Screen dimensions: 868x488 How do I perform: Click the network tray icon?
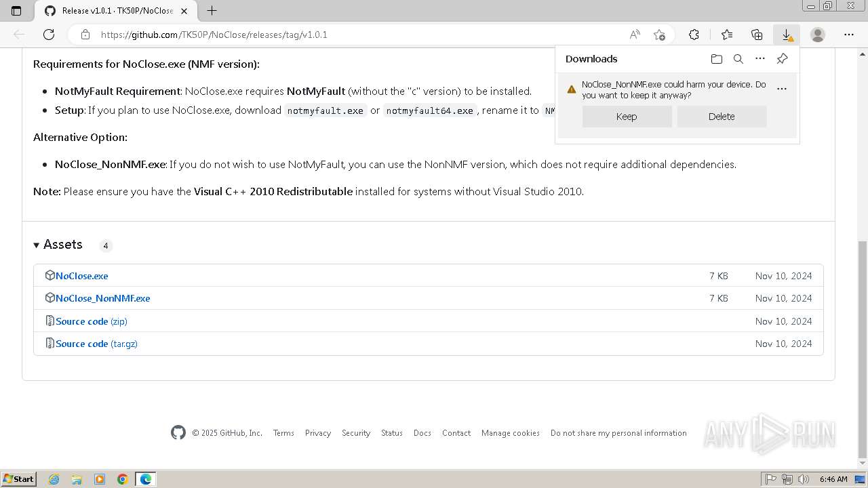tap(787, 479)
